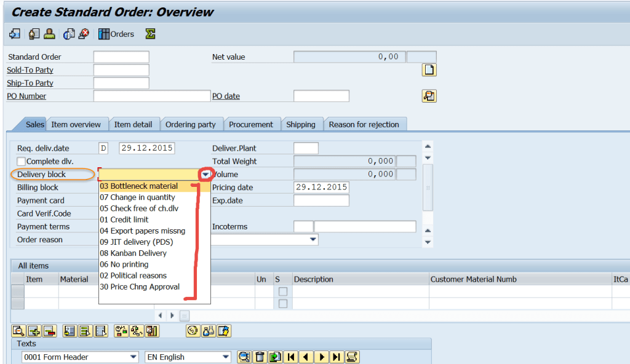Select 08 Kanban Delivery in the dropdown list
The height and width of the screenshot is (364, 630).
[x=135, y=253]
